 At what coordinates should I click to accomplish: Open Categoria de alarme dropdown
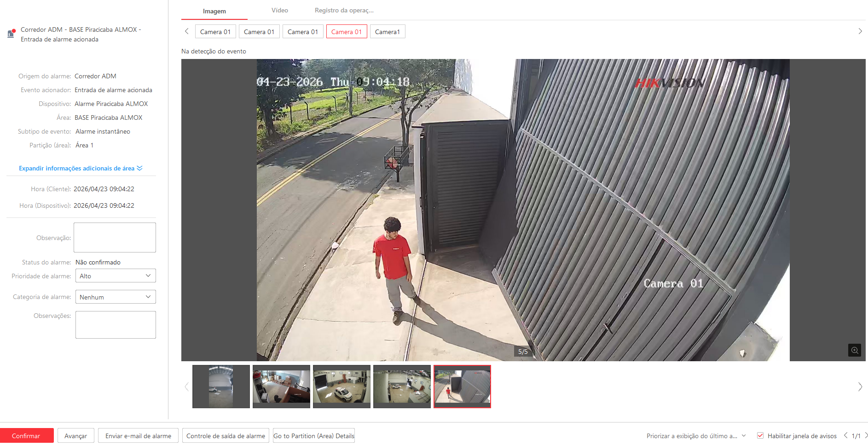pyautogui.click(x=115, y=297)
